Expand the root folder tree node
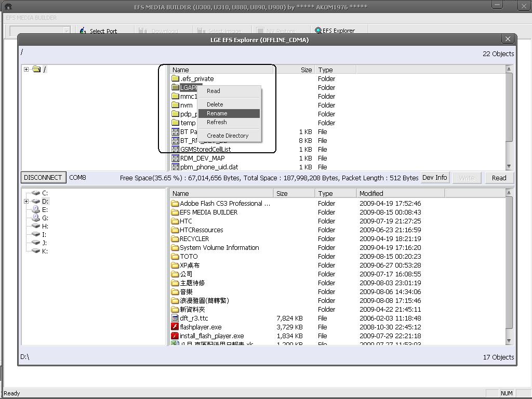 pos(26,69)
